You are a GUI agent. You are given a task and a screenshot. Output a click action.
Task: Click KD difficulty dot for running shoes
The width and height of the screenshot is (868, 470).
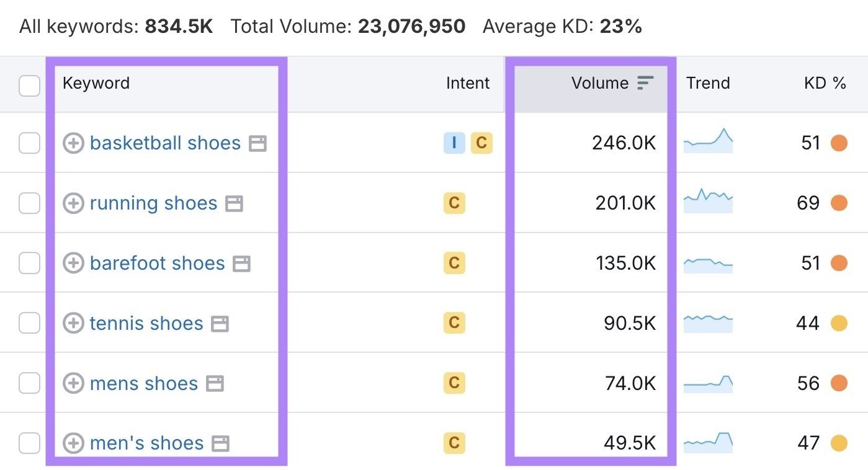839,203
